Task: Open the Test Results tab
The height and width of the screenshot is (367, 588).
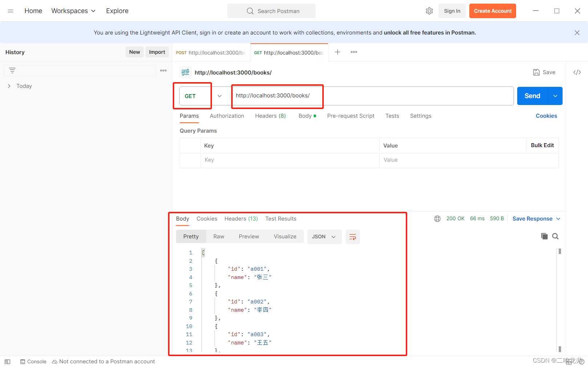Action: [281, 219]
